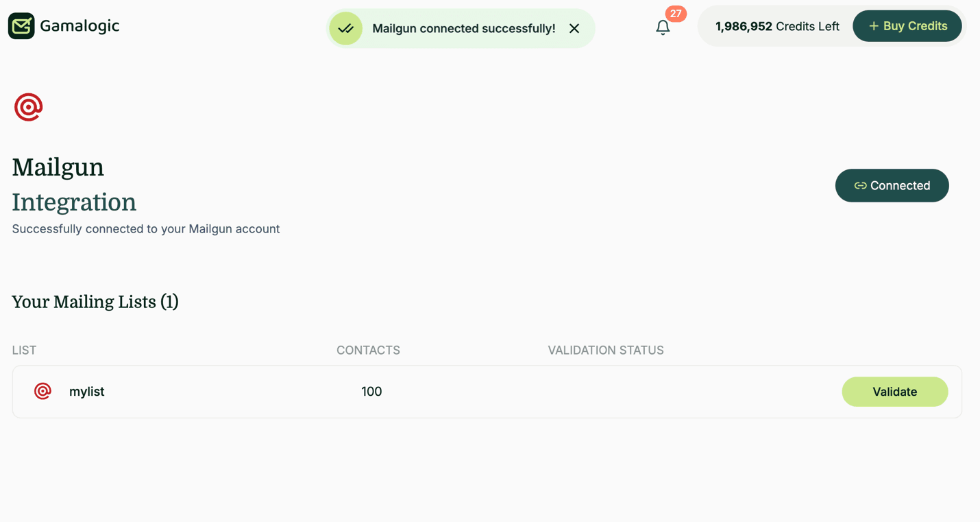
Task: Click the link icon in Connected button
Action: (x=860, y=186)
